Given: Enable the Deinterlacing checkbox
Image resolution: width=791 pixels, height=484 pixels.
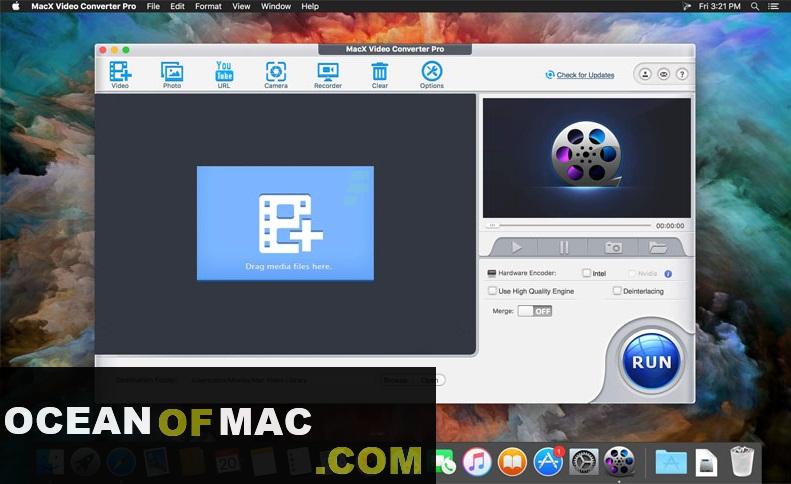Looking at the screenshot, I should tap(617, 291).
